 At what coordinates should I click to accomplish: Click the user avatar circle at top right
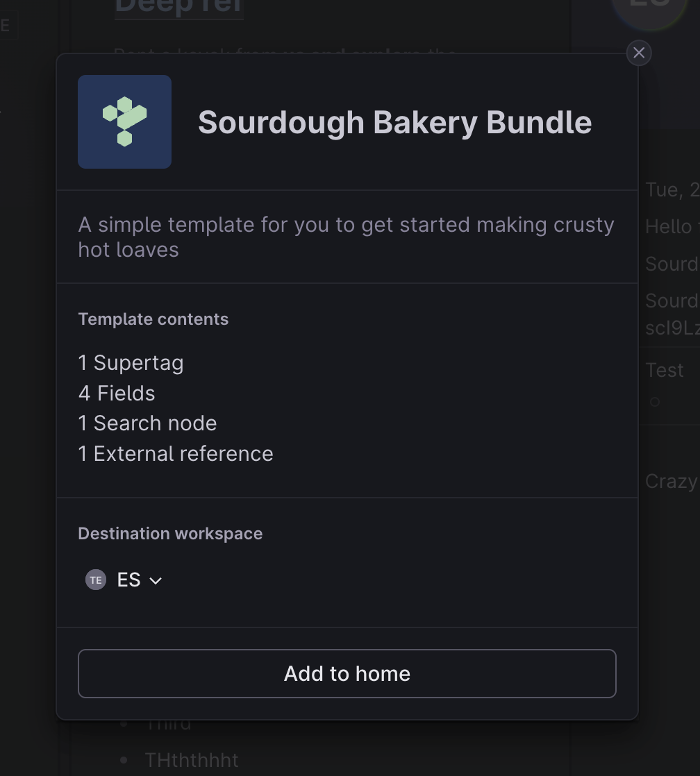pyautogui.click(x=650, y=8)
